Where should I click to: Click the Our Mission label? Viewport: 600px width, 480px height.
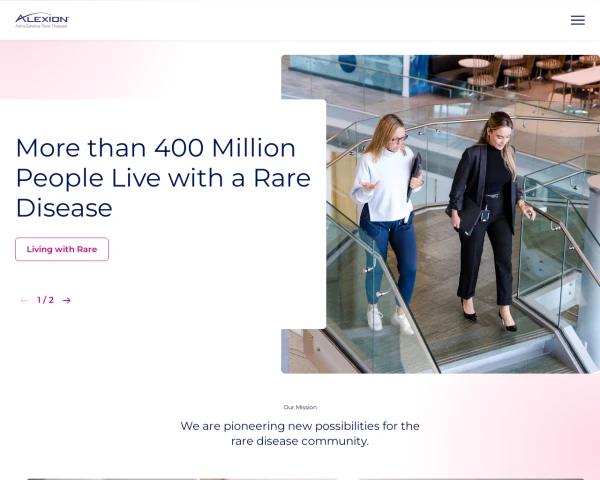pyautogui.click(x=300, y=407)
